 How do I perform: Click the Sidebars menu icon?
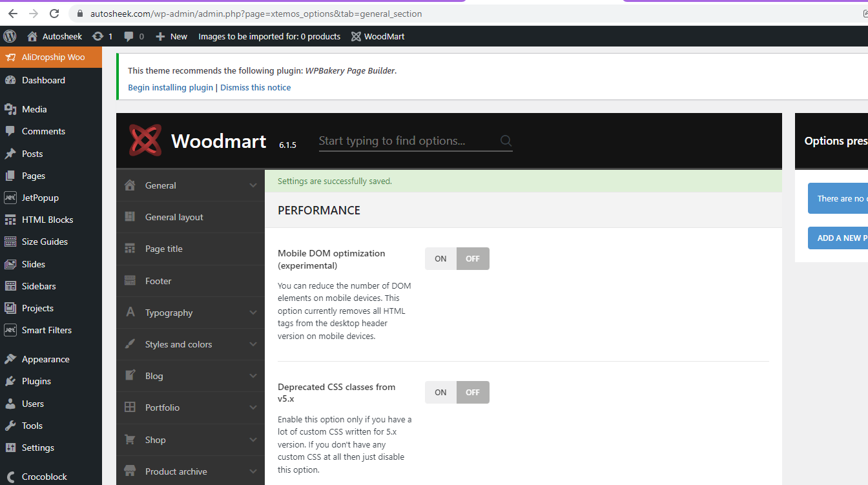[x=10, y=286]
